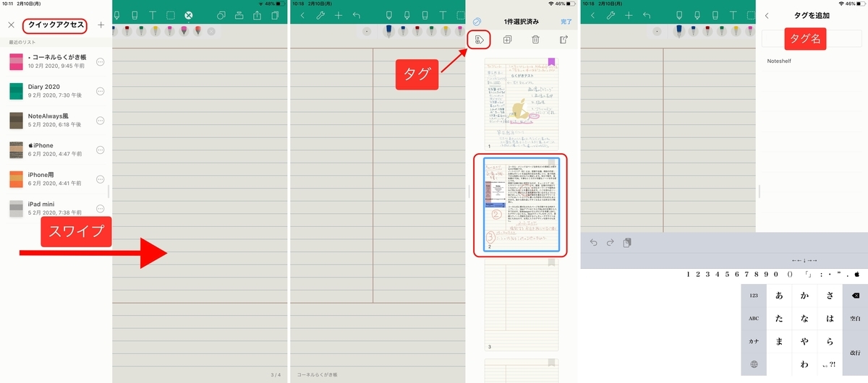
Task: Tap the add plus icon in the middle toolbar
Action: (339, 14)
